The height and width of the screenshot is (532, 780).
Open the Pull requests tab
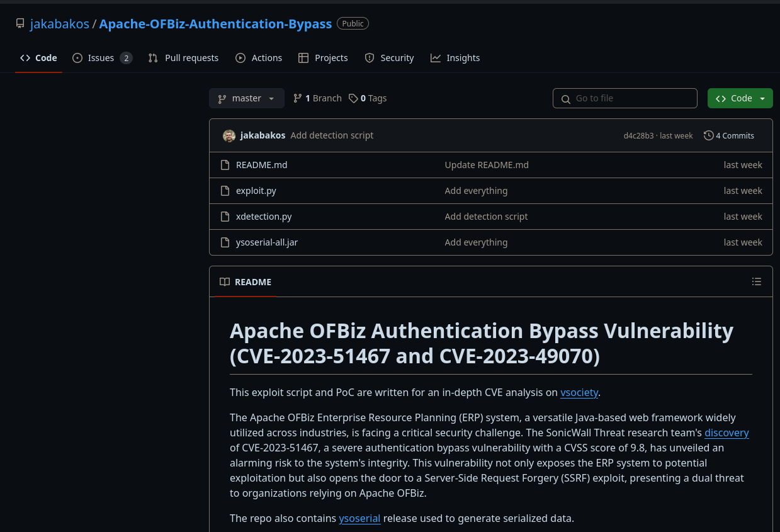click(x=183, y=58)
